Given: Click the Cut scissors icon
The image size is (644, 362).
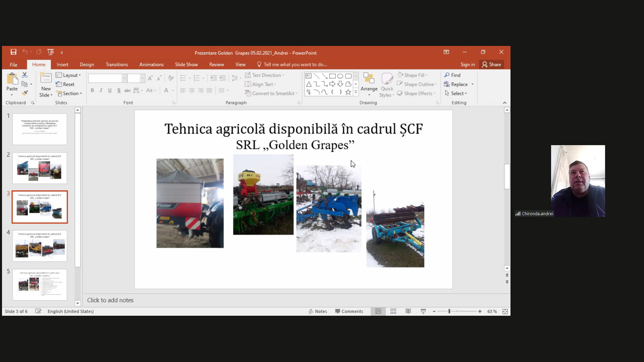Looking at the screenshot, I should click(x=25, y=75).
